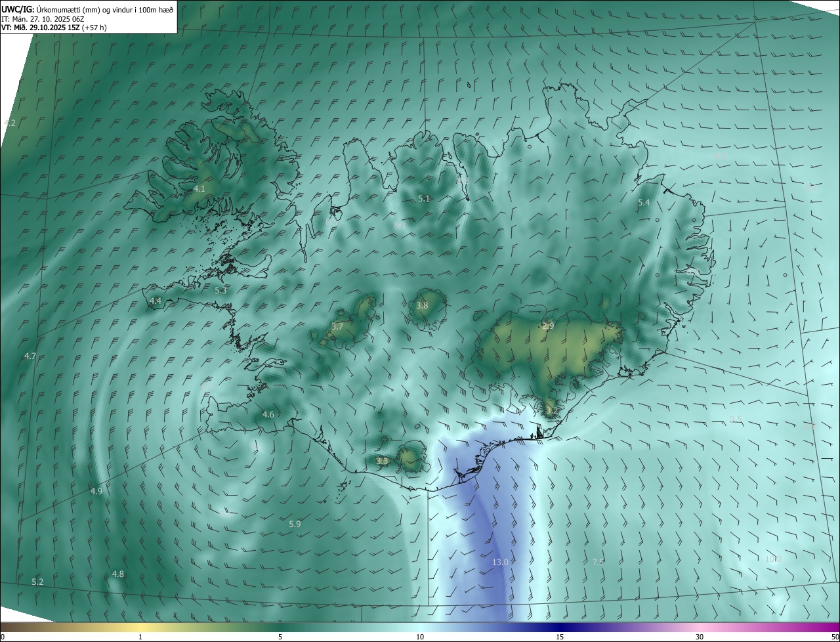840x642 pixels.
Task: Click the 4.4 map value
Action: [156, 301]
